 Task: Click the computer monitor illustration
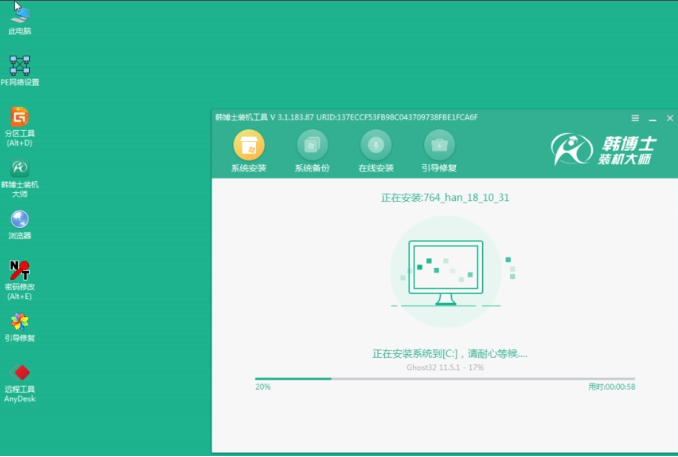(445, 273)
